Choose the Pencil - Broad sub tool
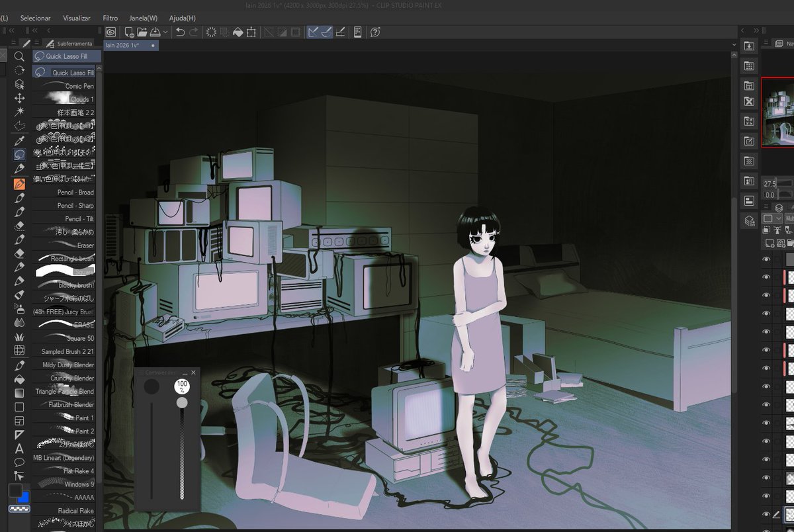 point(64,193)
